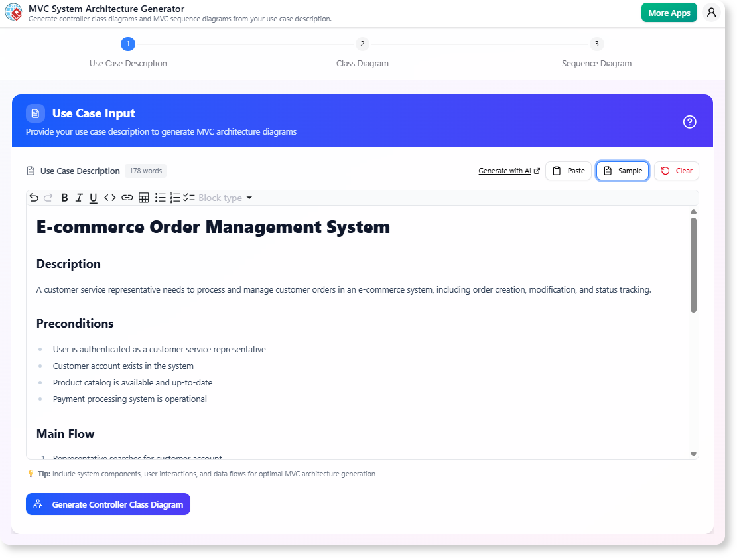Toggle bold formatting
737x560 pixels.
[64, 198]
